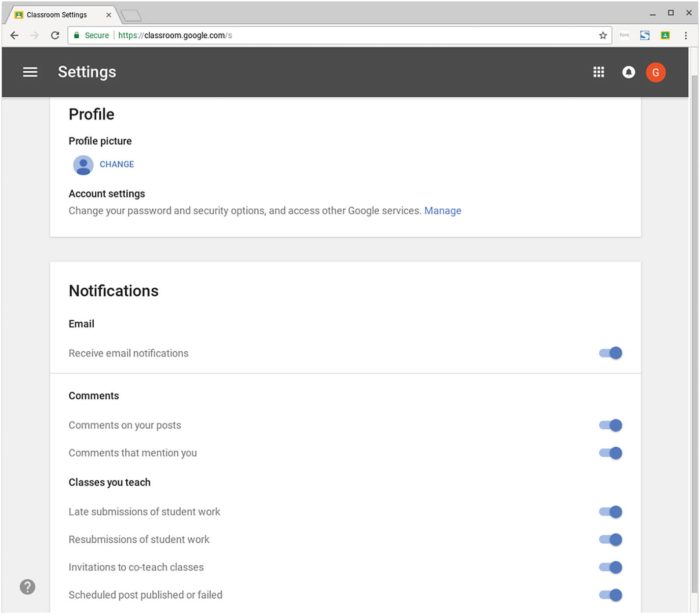This screenshot has width=700, height=614.
Task: Click the profile picture avatar
Action: point(83,165)
